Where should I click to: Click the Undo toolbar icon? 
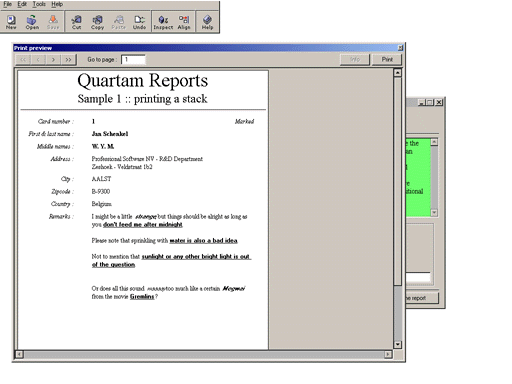[139, 22]
